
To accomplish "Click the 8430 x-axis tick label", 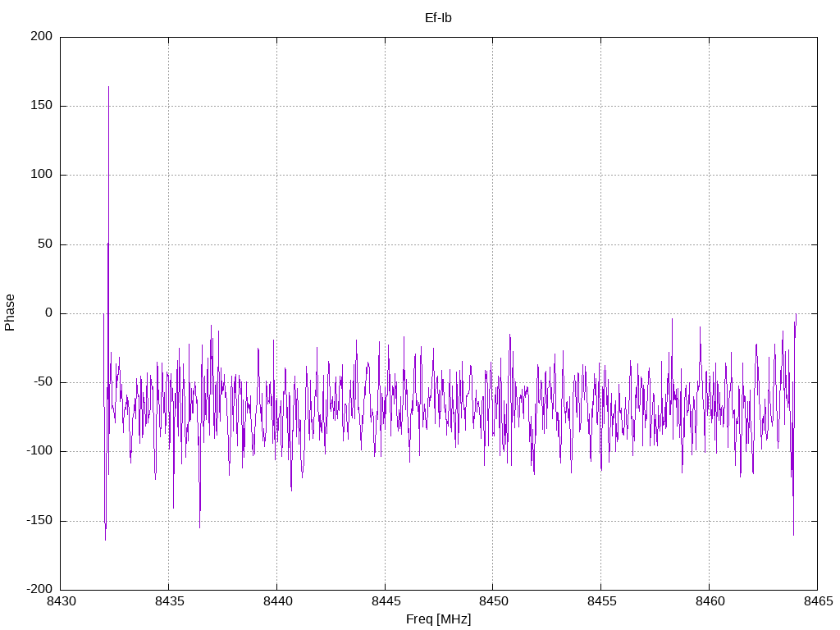I will coord(61,602).
